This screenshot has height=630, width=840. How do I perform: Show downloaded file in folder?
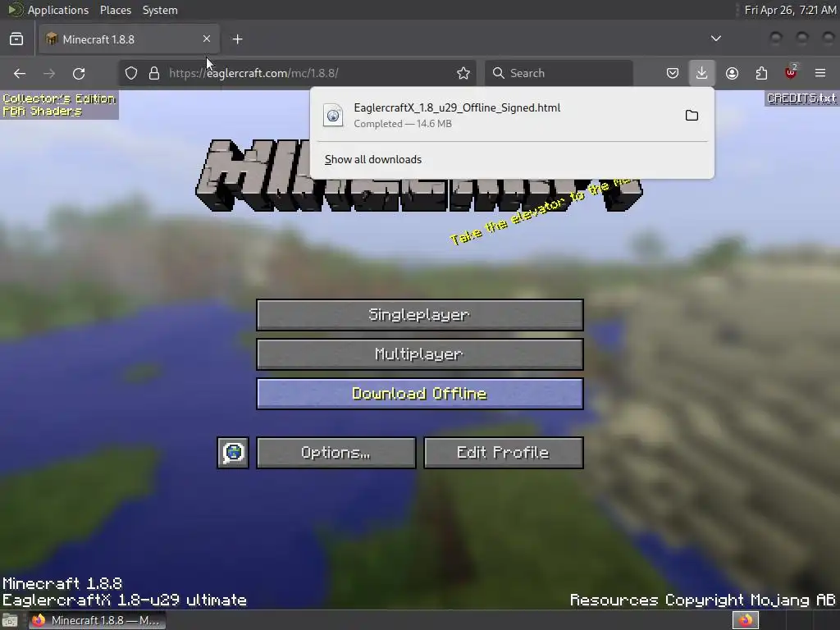tap(692, 116)
